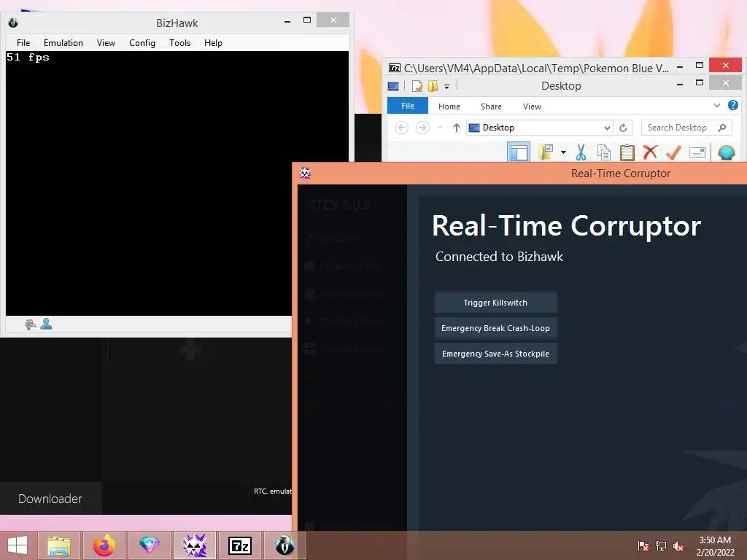Open File Explorer from the taskbar

coord(59,545)
